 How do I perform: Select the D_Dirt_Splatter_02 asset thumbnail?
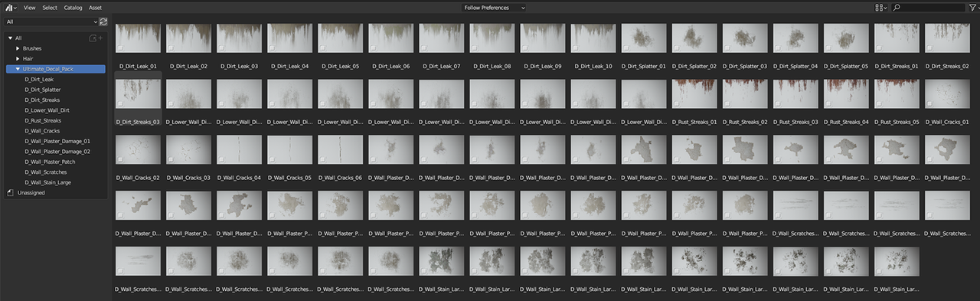tap(694, 38)
